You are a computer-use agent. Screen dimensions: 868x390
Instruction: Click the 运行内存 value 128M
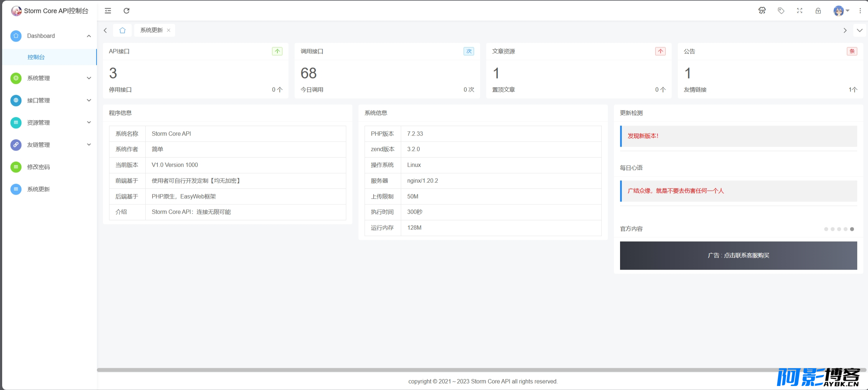coord(414,228)
